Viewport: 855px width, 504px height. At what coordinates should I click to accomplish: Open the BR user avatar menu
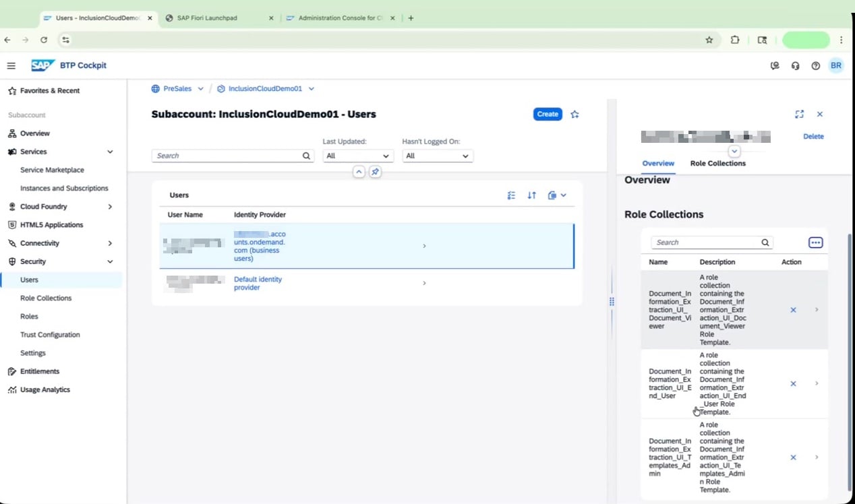coord(836,66)
